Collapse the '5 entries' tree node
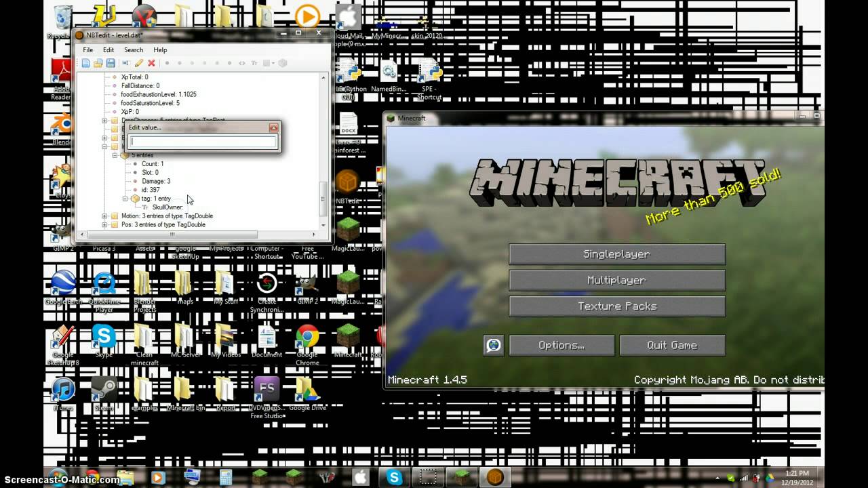 [x=115, y=155]
